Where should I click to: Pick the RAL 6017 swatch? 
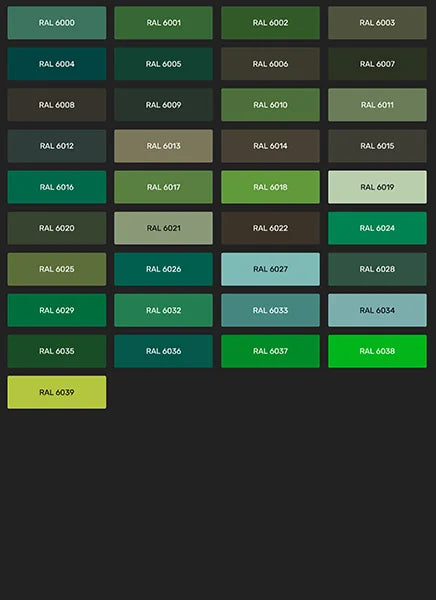click(x=163, y=187)
